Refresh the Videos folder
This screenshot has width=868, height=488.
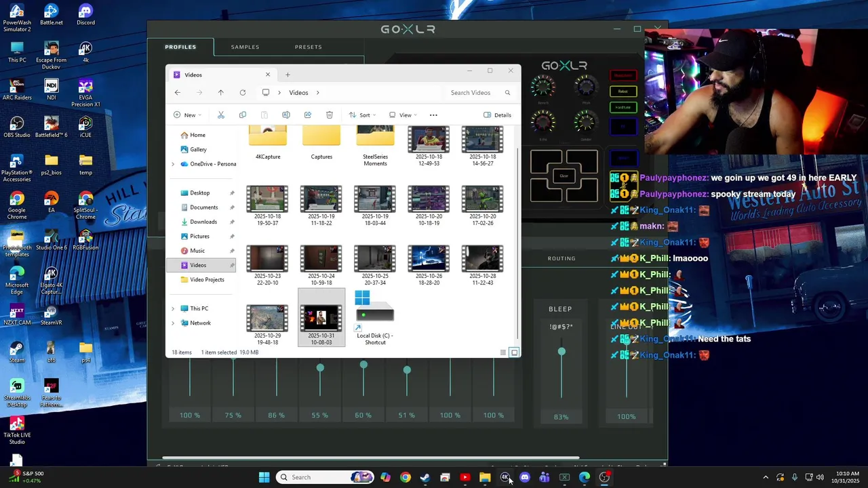tap(243, 93)
